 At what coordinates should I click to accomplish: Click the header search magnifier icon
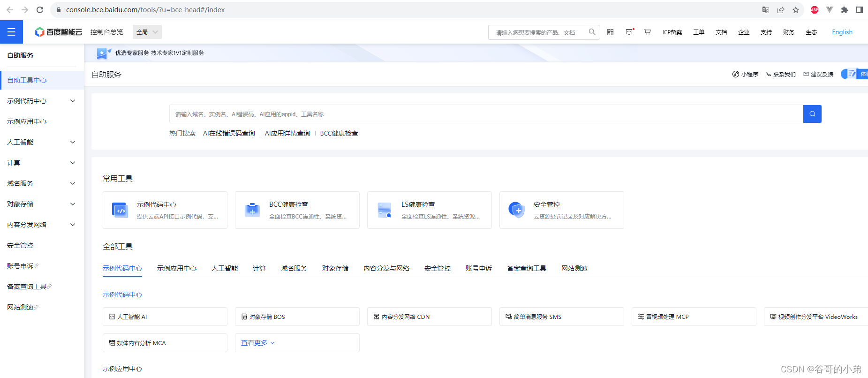(592, 32)
